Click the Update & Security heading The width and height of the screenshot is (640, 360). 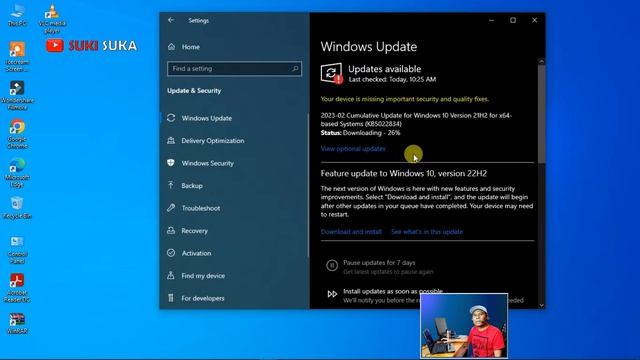pyautogui.click(x=194, y=91)
